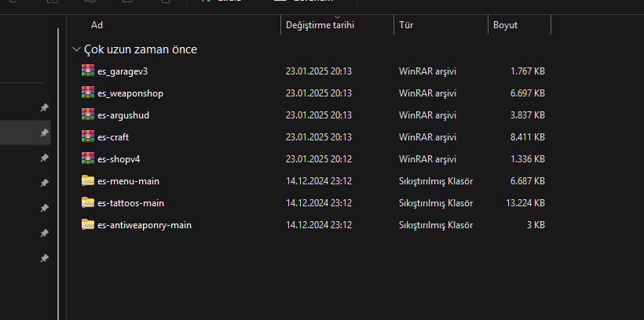Viewport: 644px width, 320px height.
Task: Sort by the Boyut column header
Action: pyautogui.click(x=505, y=25)
